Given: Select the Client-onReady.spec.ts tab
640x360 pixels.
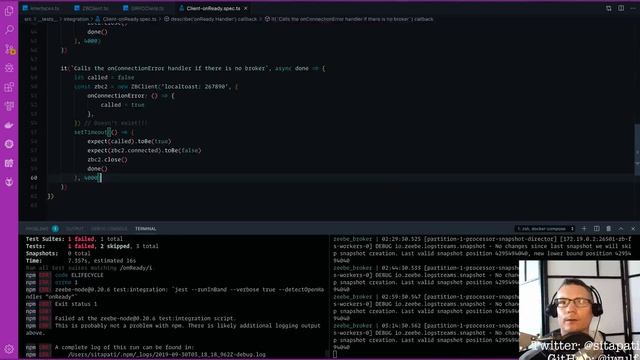Looking at the screenshot, I should pyautogui.click(x=213, y=8).
